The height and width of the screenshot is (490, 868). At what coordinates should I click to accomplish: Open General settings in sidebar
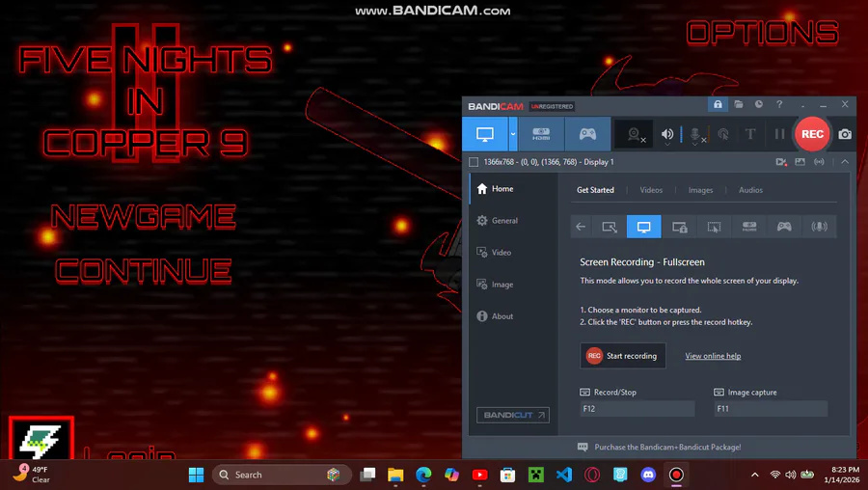513,220
